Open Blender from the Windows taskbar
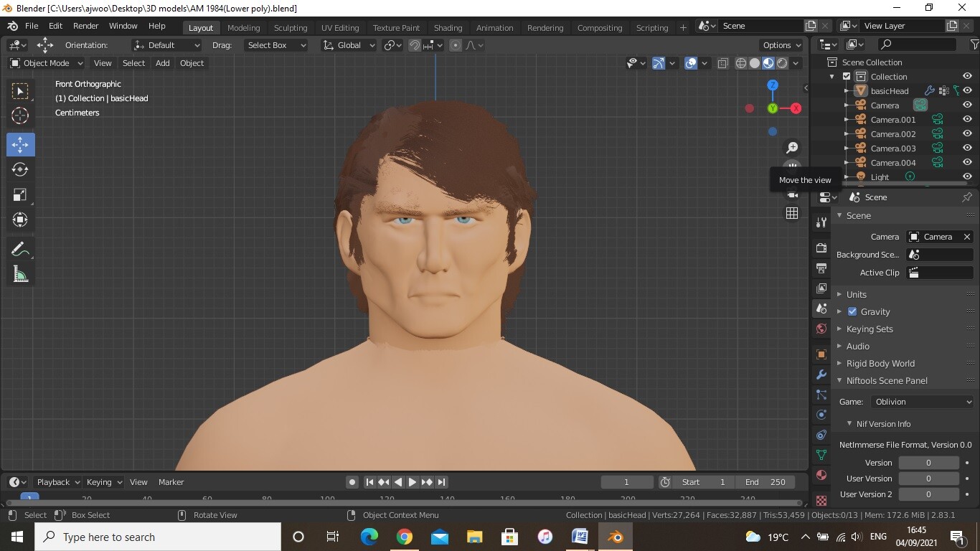This screenshot has height=551, width=980. tap(615, 537)
